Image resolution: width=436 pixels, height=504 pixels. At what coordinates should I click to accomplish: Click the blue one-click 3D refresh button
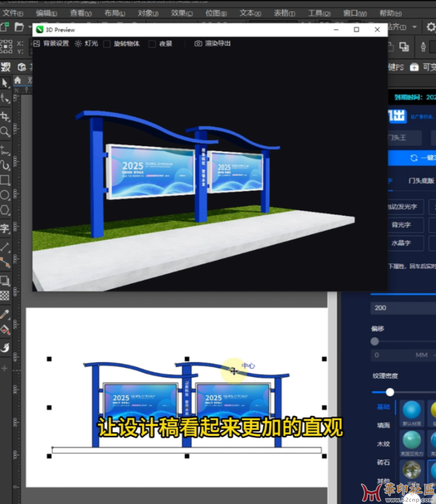pos(413,158)
